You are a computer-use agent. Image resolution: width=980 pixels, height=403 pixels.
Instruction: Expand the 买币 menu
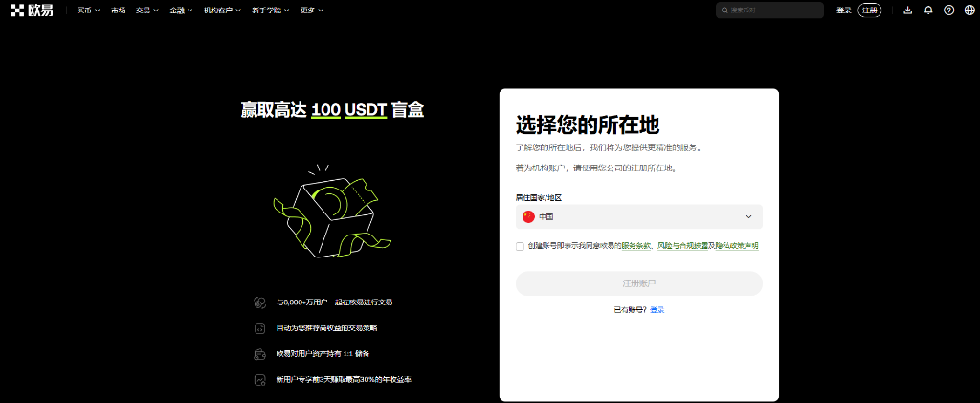click(x=88, y=11)
